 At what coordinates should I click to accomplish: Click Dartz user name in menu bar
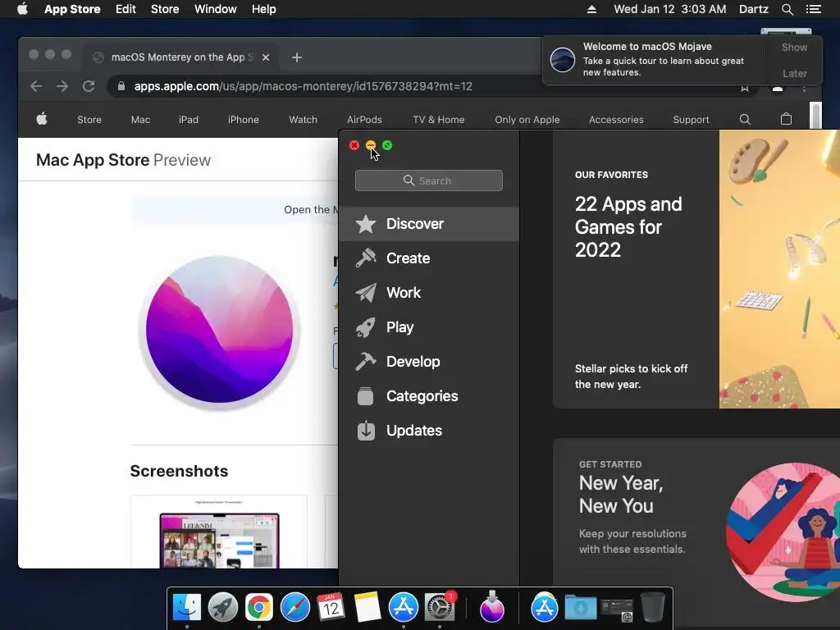coord(754,9)
